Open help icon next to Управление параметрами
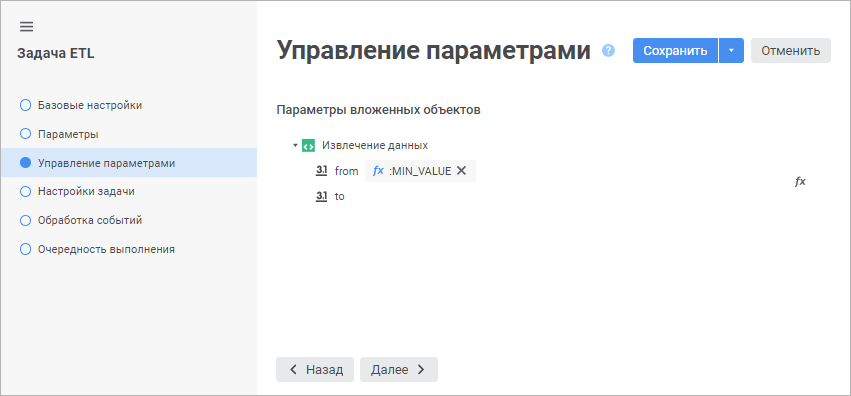Screen dimensions: 851x396 pos(608,50)
